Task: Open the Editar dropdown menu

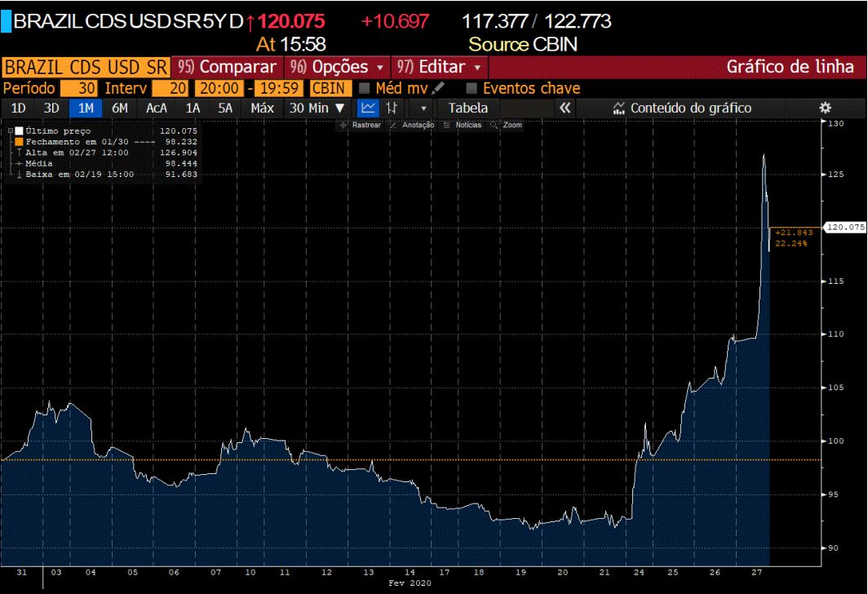Action: [440, 67]
